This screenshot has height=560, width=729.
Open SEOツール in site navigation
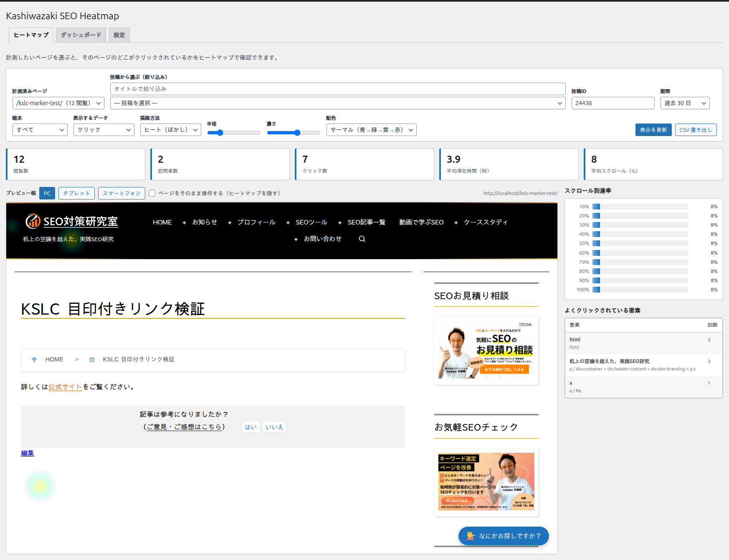point(311,222)
